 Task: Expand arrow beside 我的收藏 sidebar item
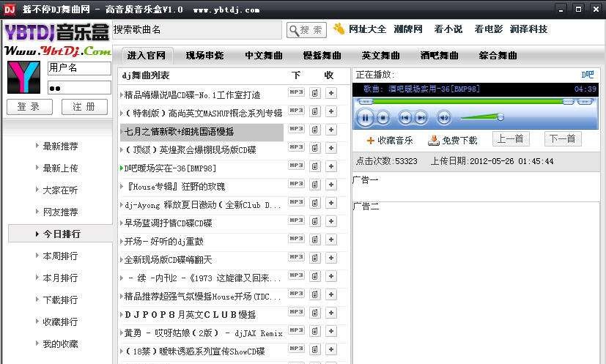coord(37,343)
